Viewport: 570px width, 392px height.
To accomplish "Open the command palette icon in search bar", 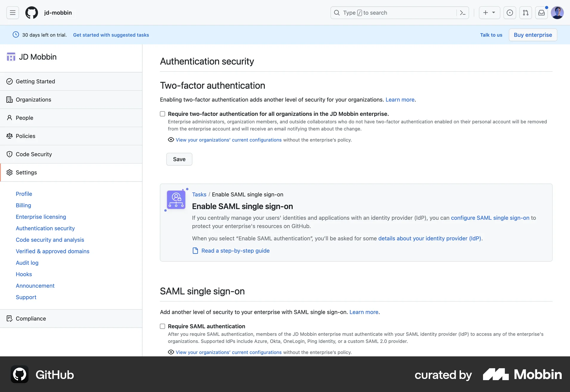I will 462,13.
